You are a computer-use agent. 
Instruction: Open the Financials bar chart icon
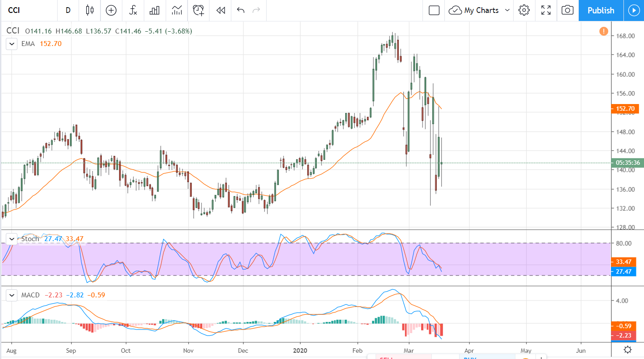155,10
